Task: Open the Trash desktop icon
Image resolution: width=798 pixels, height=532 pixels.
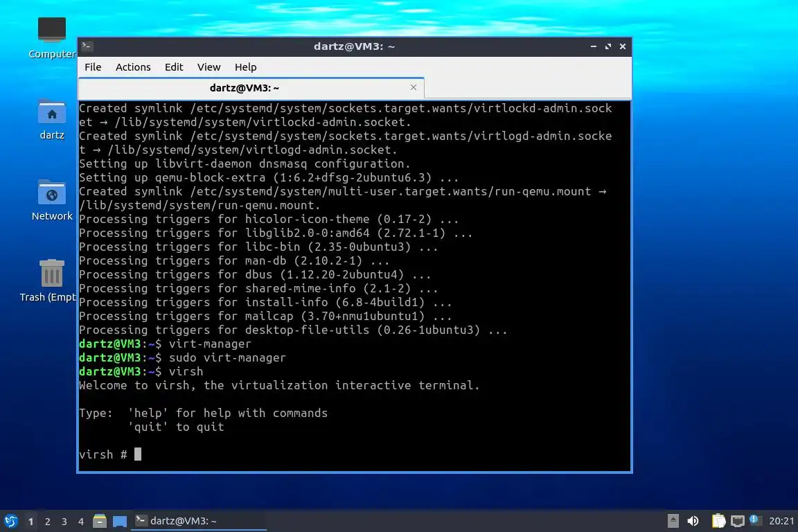Action: click(48, 281)
